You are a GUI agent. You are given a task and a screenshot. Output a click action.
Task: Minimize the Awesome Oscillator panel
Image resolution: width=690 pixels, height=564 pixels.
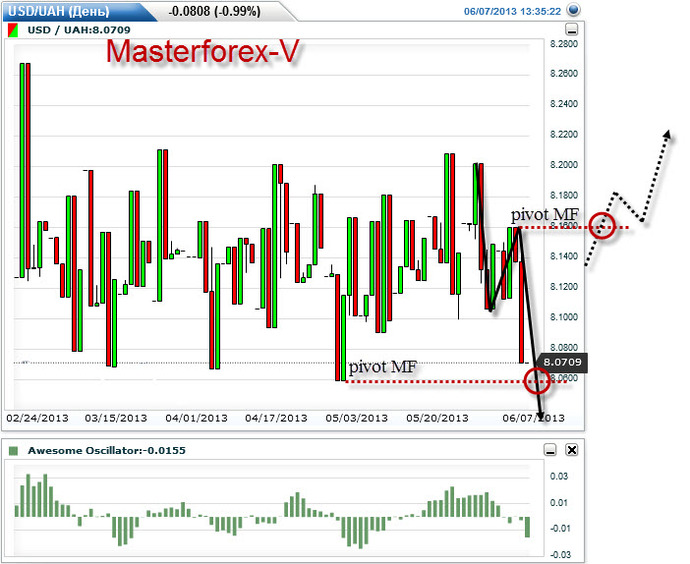(550, 450)
